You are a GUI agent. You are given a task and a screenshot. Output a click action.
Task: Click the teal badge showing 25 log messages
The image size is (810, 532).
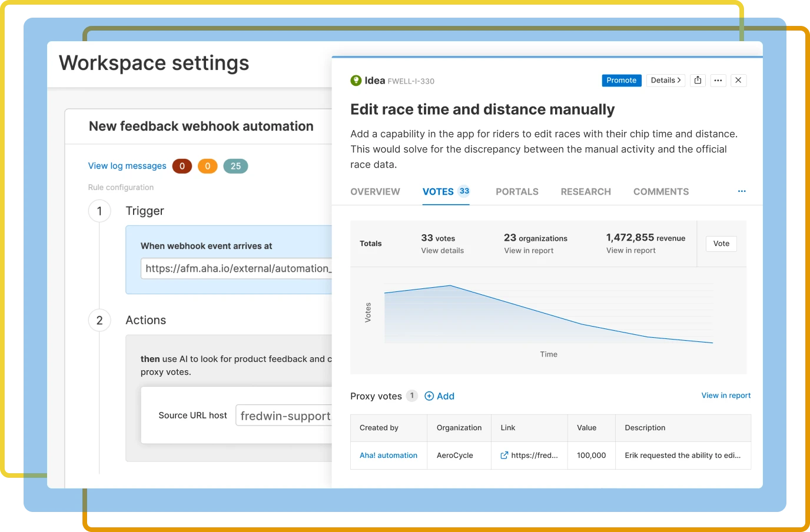click(x=235, y=166)
